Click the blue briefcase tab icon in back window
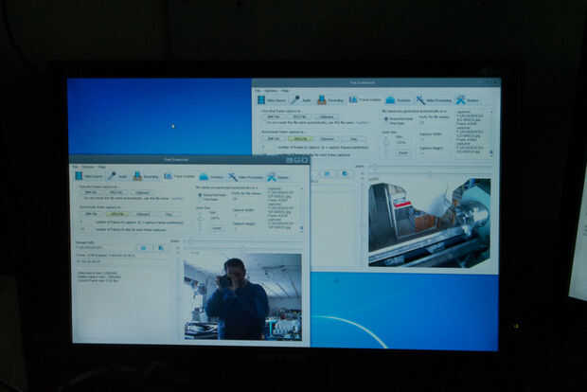 (390, 100)
